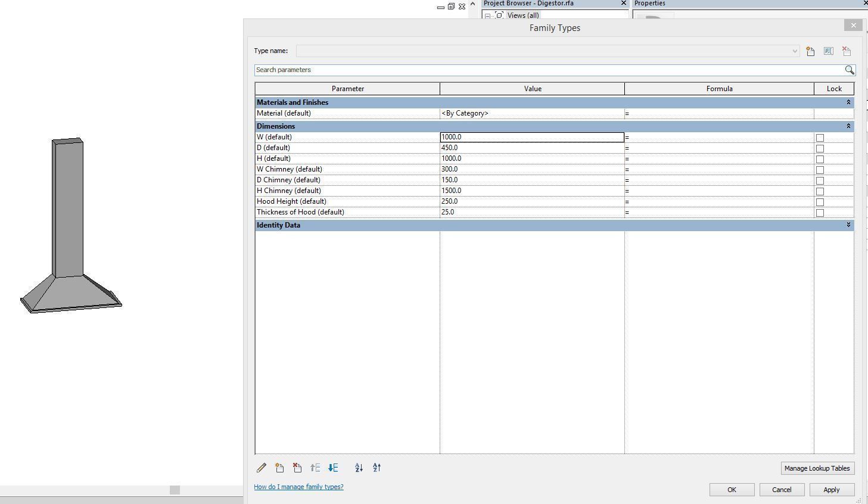Image resolution: width=868 pixels, height=504 pixels.
Task: Select the Material (default) parameter row
Action: point(347,113)
